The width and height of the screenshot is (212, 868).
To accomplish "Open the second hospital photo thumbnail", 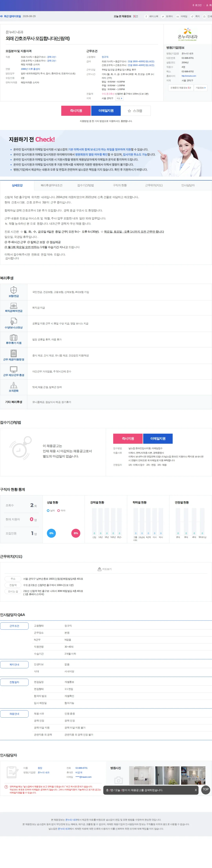I will pyautogui.click(x=167, y=775).
